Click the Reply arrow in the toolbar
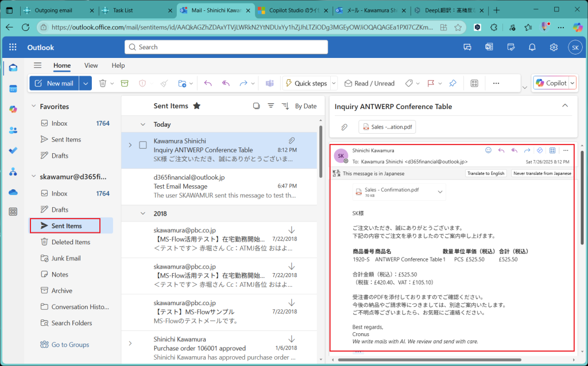Image resolution: width=588 pixels, height=366 pixels. 208,83
